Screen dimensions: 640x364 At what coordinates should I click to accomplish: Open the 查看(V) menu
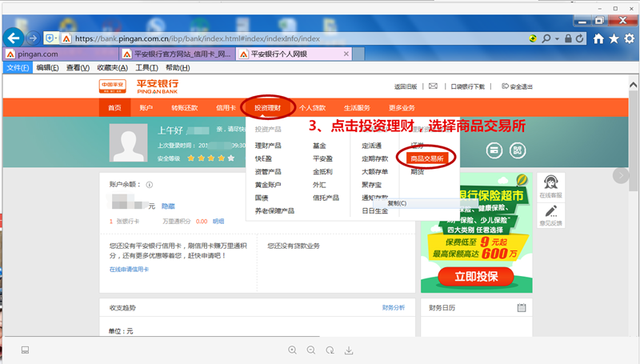(78, 68)
